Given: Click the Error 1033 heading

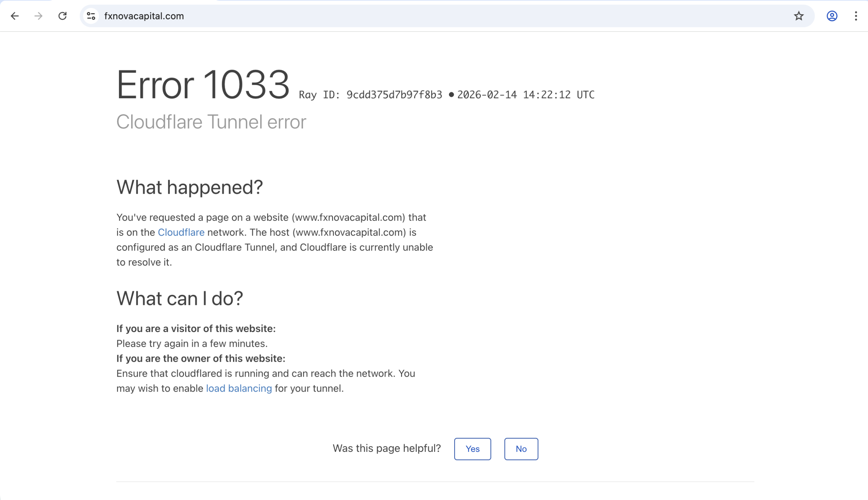Looking at the screenshot, I should click(x=203, y=84).
